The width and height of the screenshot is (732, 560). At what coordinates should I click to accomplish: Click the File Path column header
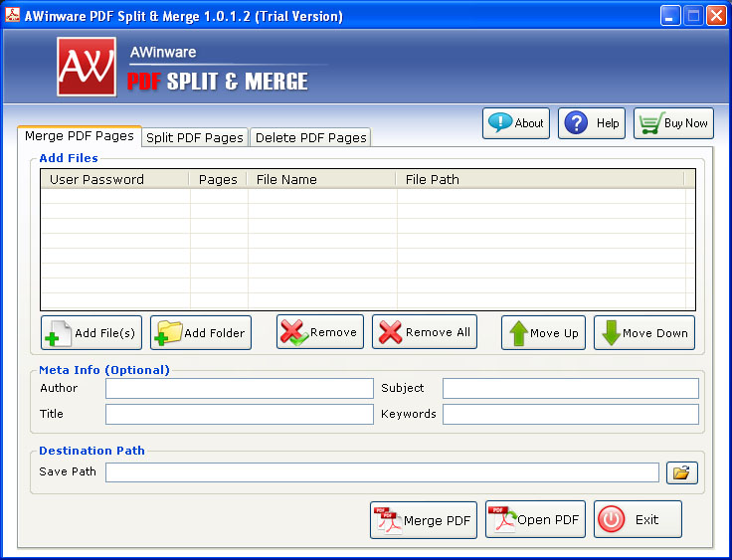541,180
